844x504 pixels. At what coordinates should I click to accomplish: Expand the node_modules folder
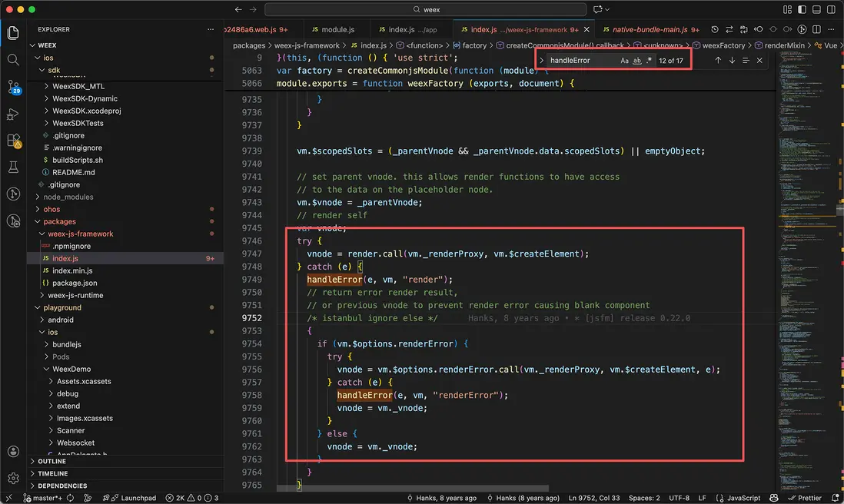click(x=68, y=197)
